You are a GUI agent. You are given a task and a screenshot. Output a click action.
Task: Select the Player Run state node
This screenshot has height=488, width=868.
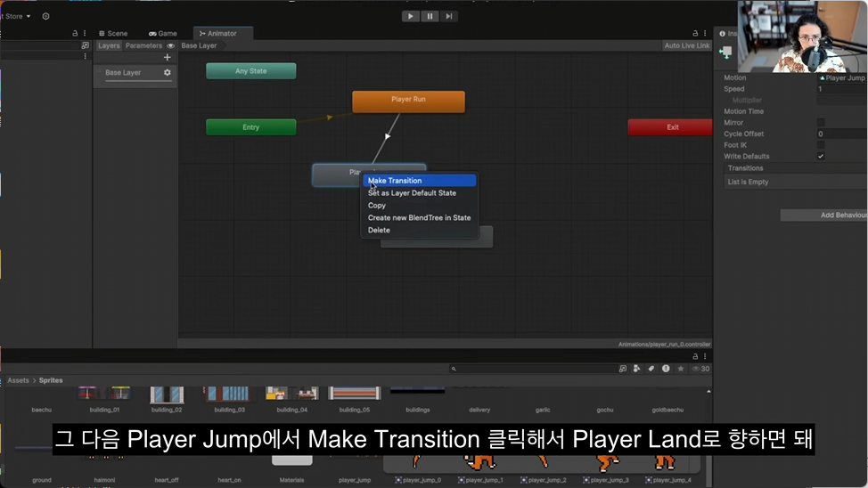[x=408, y=102]
